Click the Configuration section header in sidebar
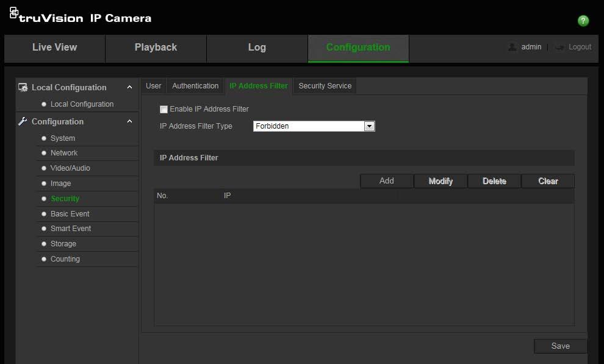 (x=57, y=121)
